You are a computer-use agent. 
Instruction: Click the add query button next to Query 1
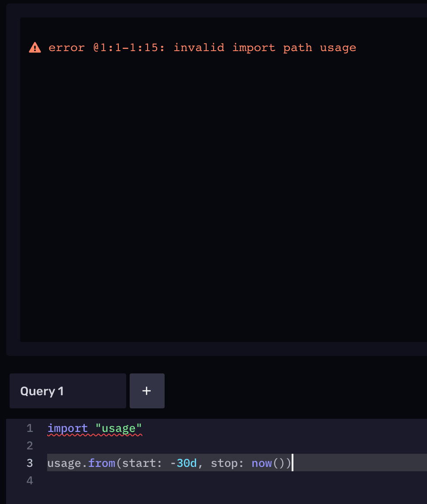click(x=147, y=390)
